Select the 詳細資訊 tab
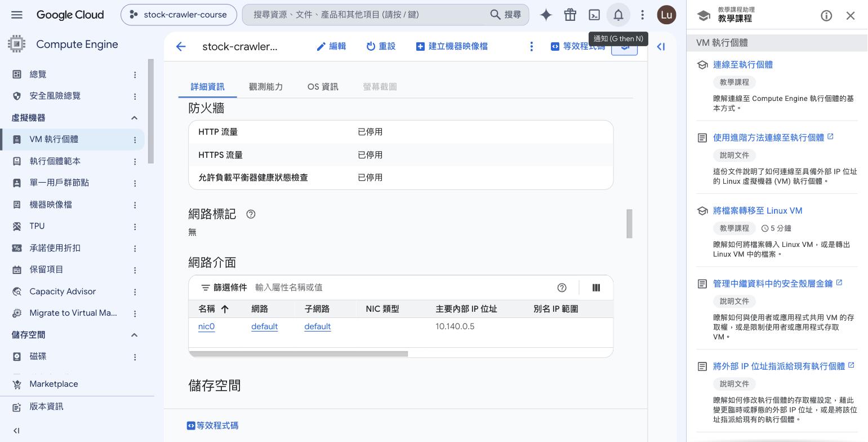This screenshot has height=442, width=868. 207,87
